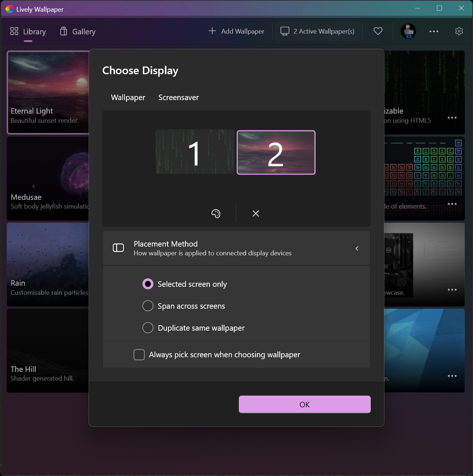Open the customize palette icon
Viewport: 473px width, 476px height.
click(x=215, y=213)
